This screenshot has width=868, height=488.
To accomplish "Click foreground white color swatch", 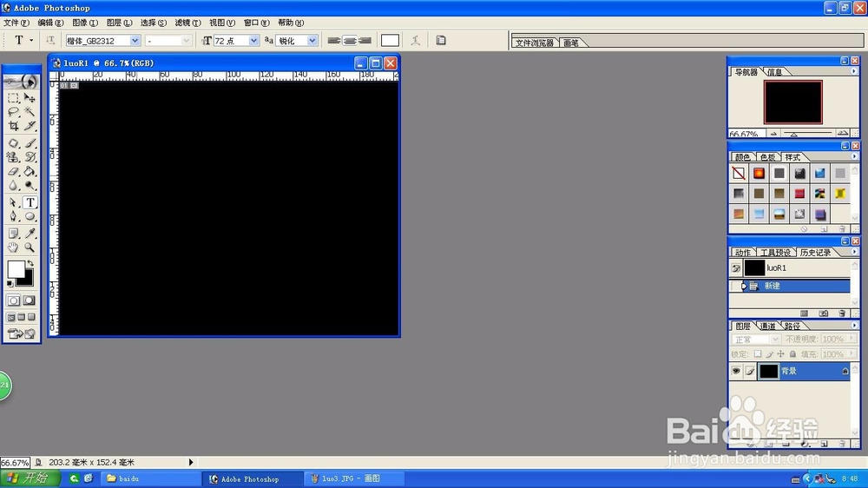I will click(x=15, y=269).
